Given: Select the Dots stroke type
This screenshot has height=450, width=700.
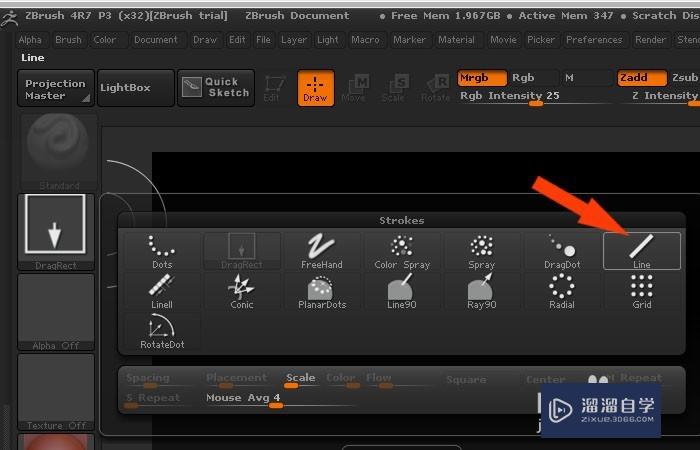Looking at the screenshot, I should [x=162, y=251].
